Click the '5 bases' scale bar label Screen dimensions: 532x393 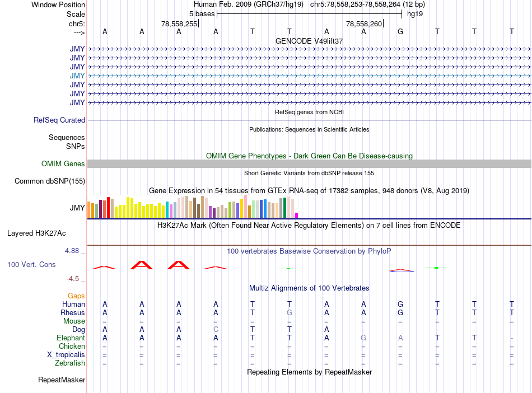point(202,14)
